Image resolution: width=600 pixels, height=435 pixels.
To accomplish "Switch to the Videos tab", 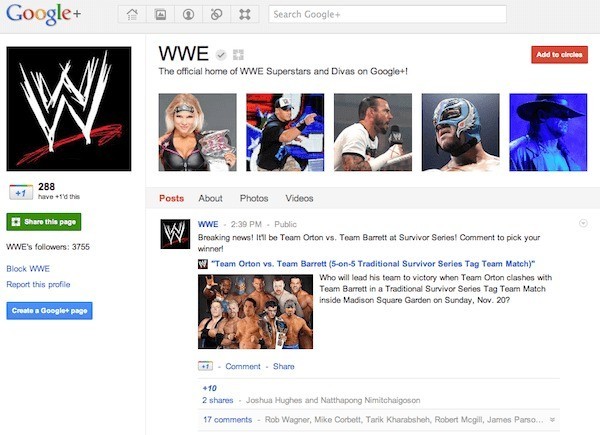I will tap(299, 198).
